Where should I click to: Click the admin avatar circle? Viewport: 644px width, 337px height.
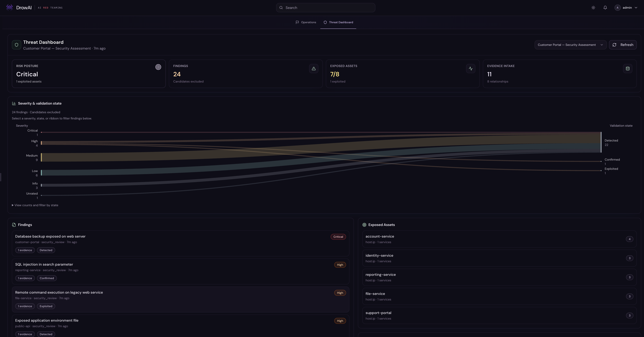[617, 8]
